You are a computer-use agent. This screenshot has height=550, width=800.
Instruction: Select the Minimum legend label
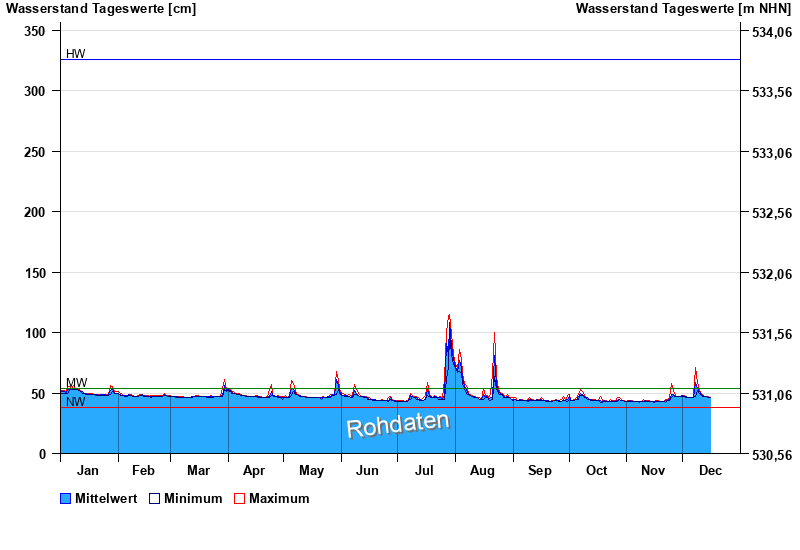point(193,498)
